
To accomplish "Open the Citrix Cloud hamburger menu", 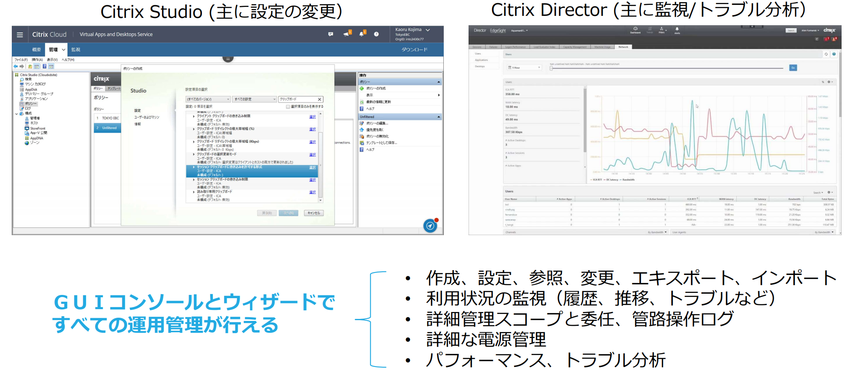I will (x=20, y=34).
